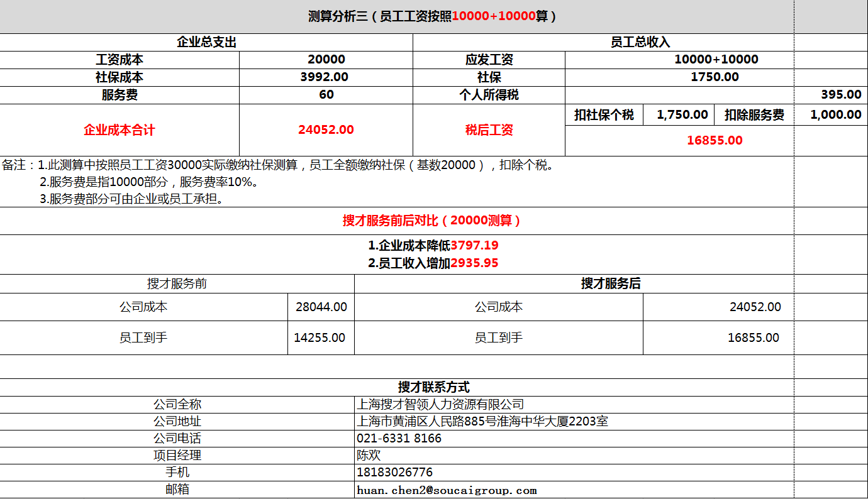Click the 手机 label cell

click(x=177, y=473)
